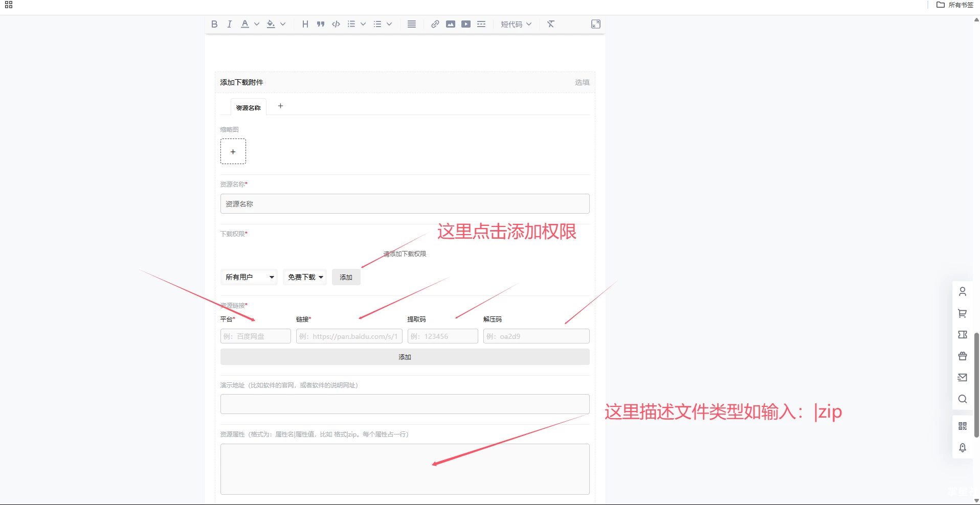Select the 资源名称 tab

(x=248, y=107)
